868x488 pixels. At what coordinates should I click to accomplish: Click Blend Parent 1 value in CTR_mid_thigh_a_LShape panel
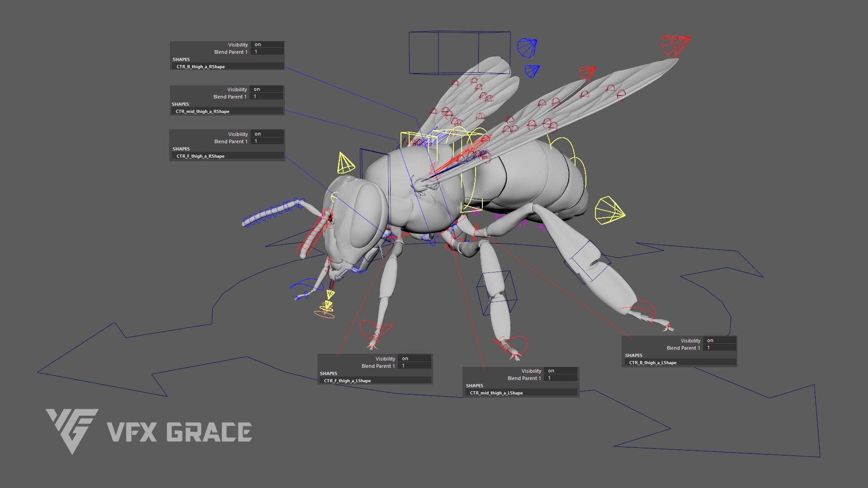561,378
